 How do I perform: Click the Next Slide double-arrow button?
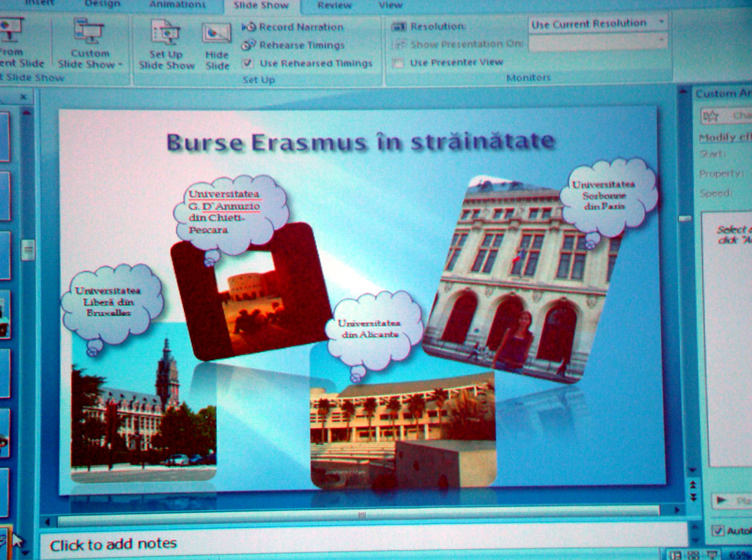693,498
